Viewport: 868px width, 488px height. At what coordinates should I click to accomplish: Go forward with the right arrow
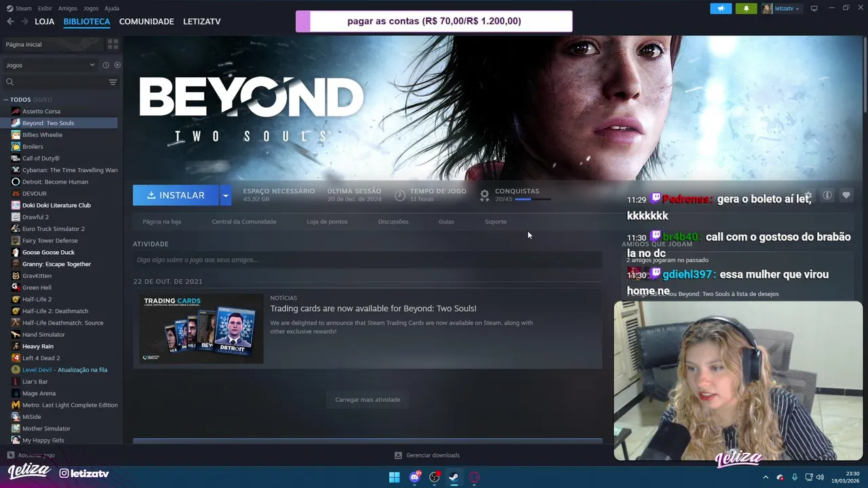tap(24, 22)
